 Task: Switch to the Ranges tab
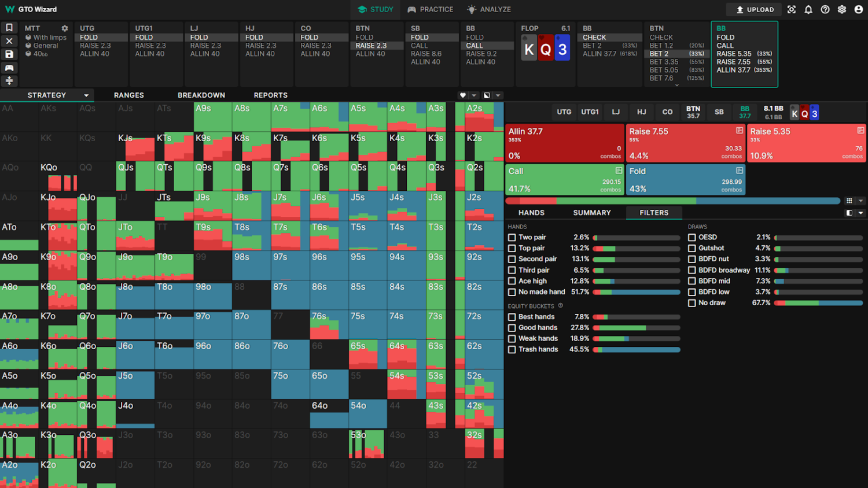(x=128, y=95)
